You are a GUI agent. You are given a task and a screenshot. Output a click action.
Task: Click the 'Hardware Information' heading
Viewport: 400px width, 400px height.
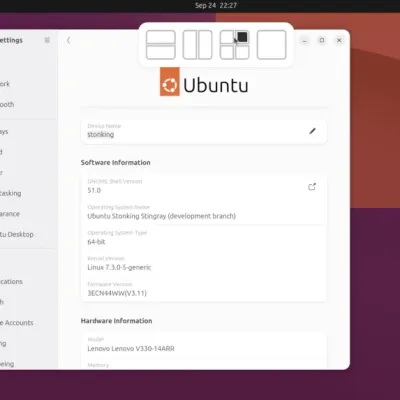click(x=116, y=321)
